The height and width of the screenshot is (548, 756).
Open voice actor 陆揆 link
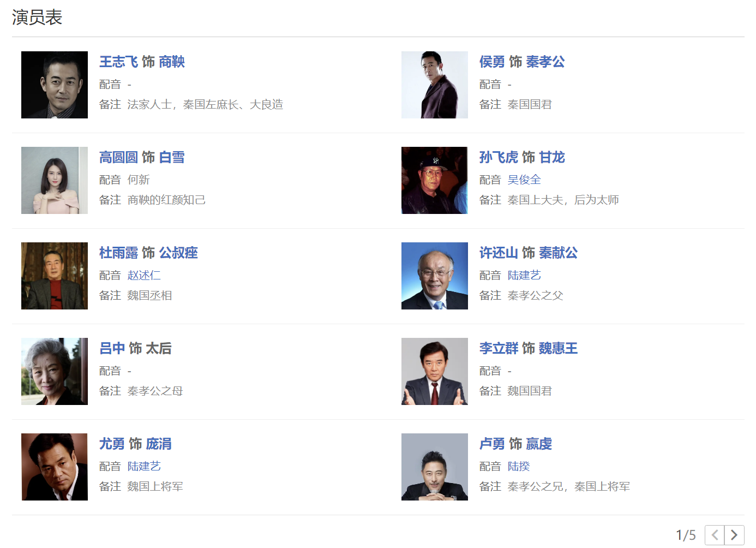[x=519, y=467]
